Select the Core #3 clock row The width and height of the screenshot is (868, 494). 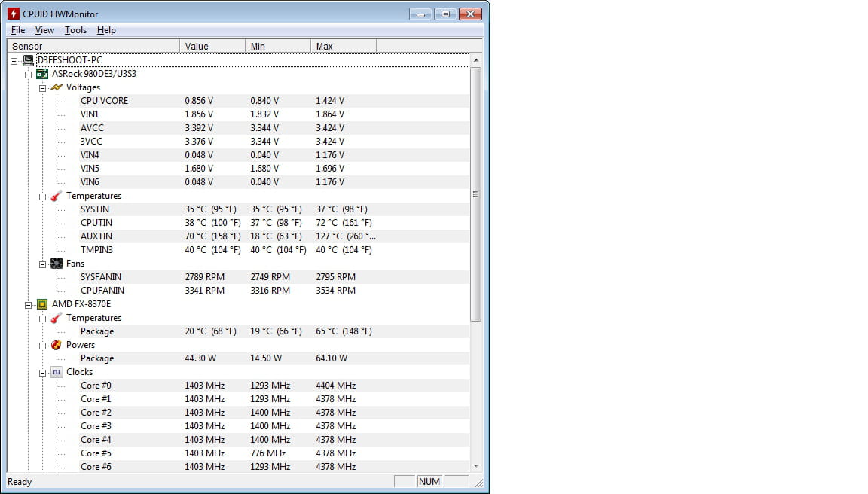tap(274, 426)
